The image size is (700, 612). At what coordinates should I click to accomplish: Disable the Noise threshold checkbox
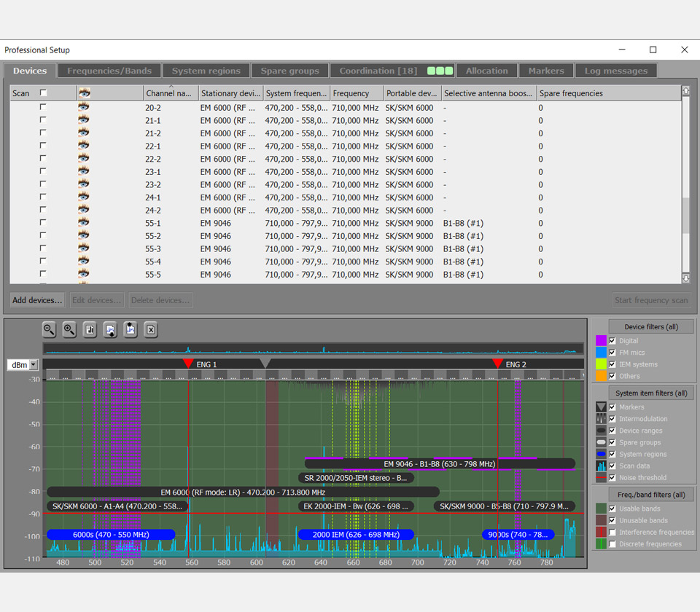pyautogui.click(x=612, y=478)
